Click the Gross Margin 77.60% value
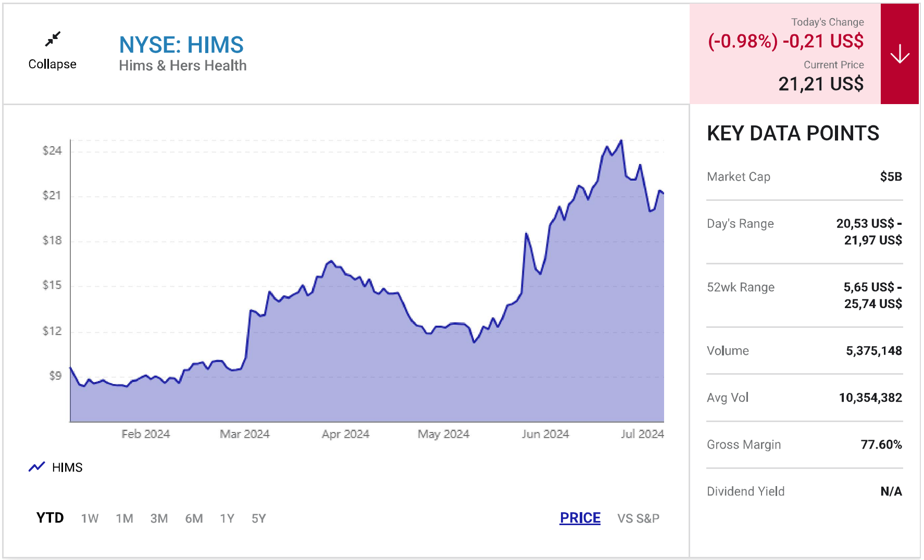This screenshot has width=924, height=560. pos(881,444)
